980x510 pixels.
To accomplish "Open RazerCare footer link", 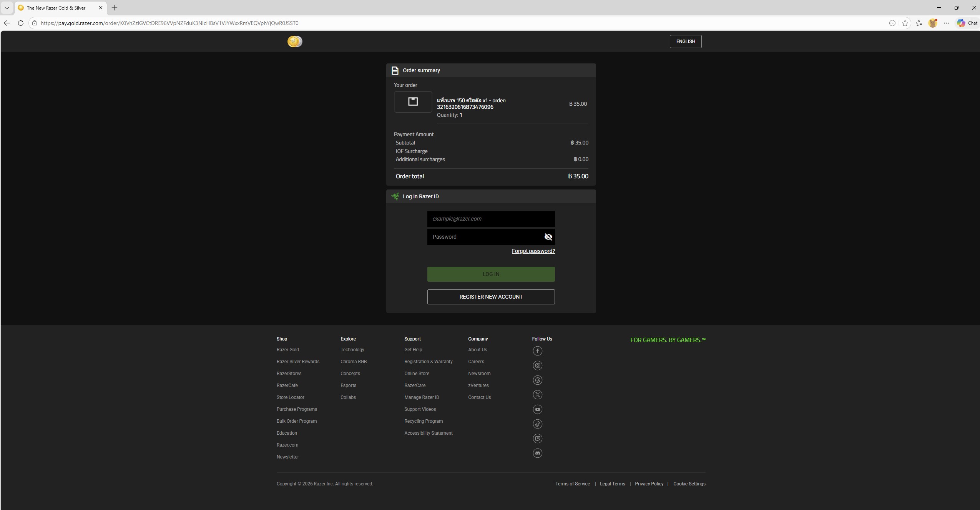I will (415, 385).
